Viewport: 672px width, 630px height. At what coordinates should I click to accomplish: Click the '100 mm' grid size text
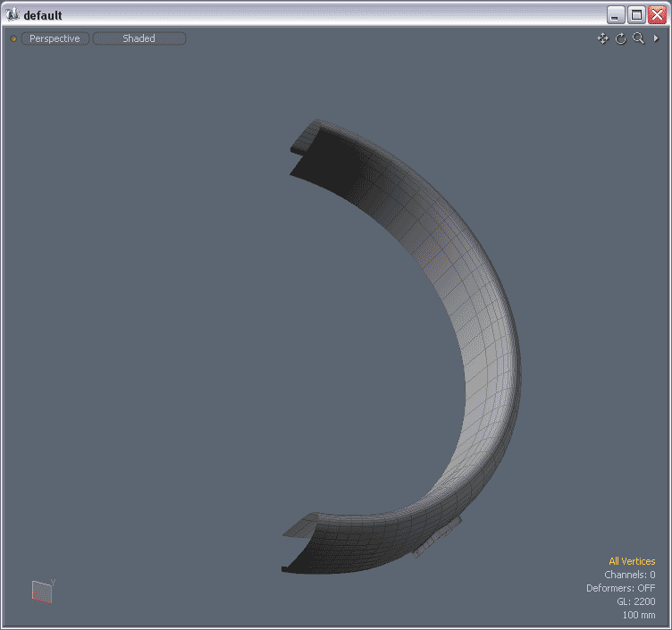[639, 615]
